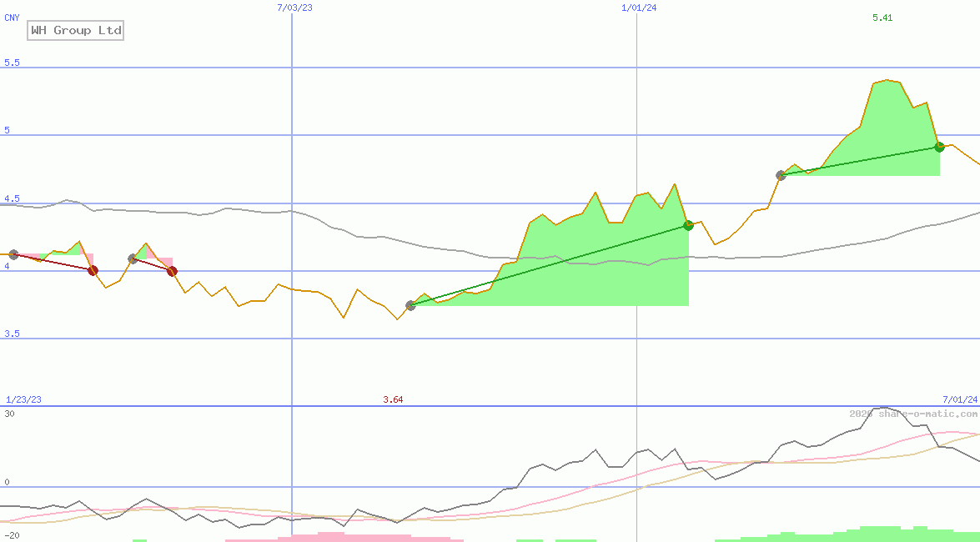Click the 5.41 peak price label
The height and width of the screenshot is (542, 980).
pos(881,17)
